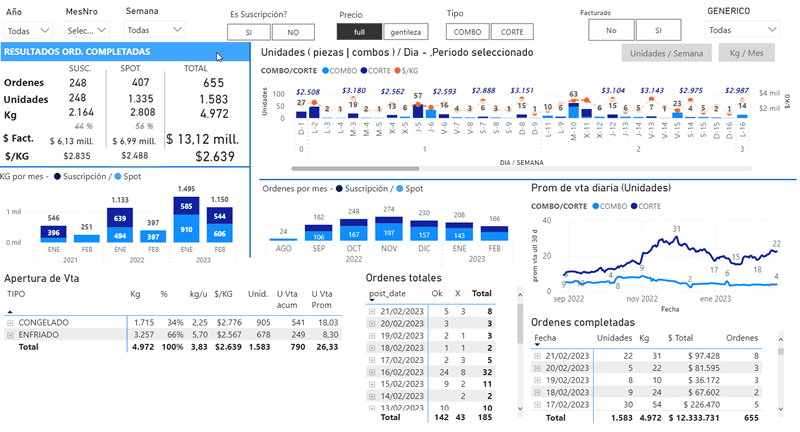800x432 pixels.
Task: Expand the CONGELADO row plus icon
Action: (9, 322)
